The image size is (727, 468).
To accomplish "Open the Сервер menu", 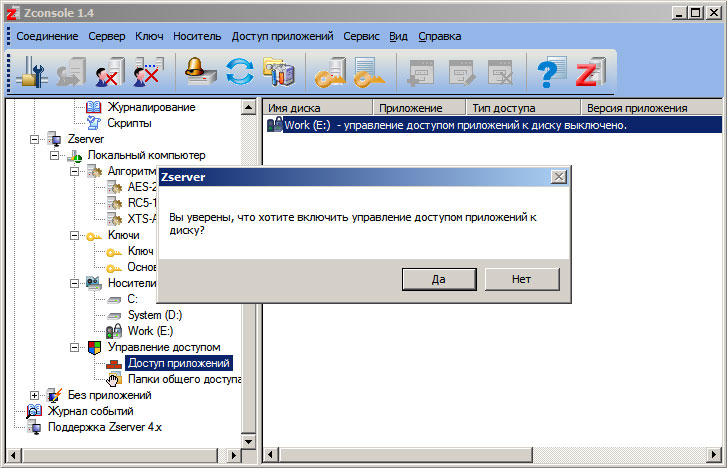I will [107, 36].
